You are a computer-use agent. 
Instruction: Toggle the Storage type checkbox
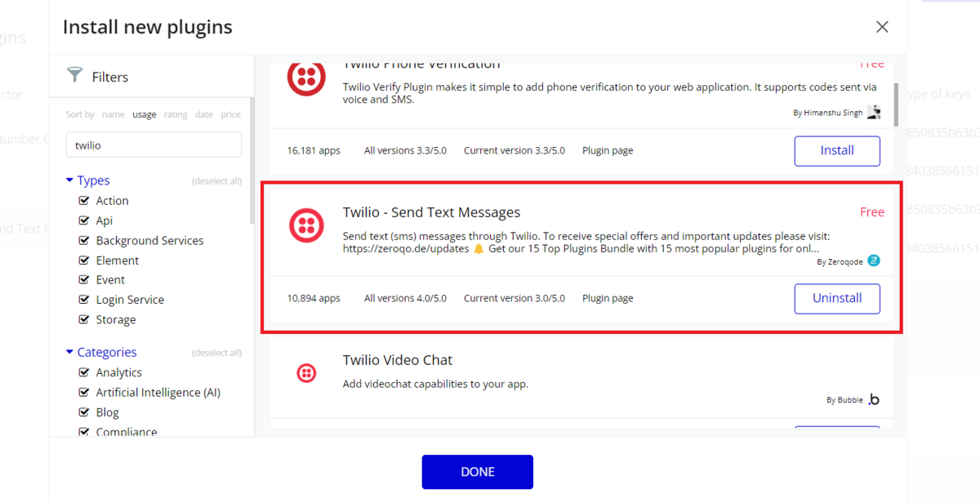click(x=83, y=319)
